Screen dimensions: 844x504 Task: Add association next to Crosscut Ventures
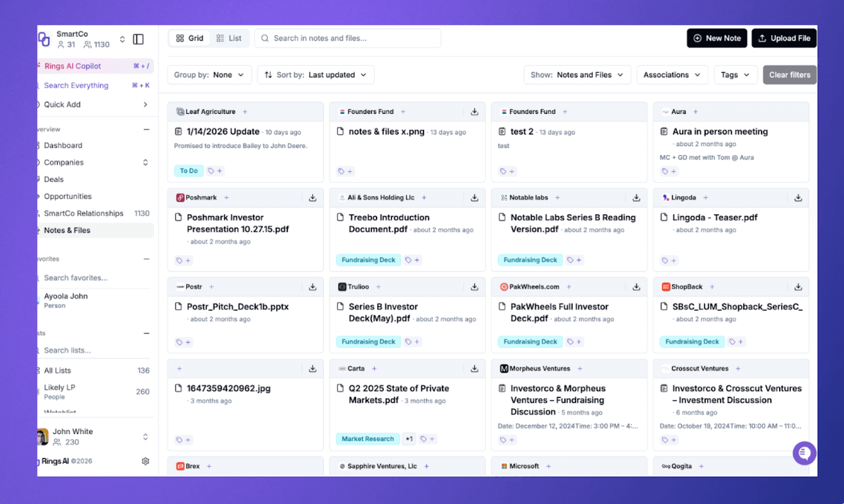pos(738,369)
